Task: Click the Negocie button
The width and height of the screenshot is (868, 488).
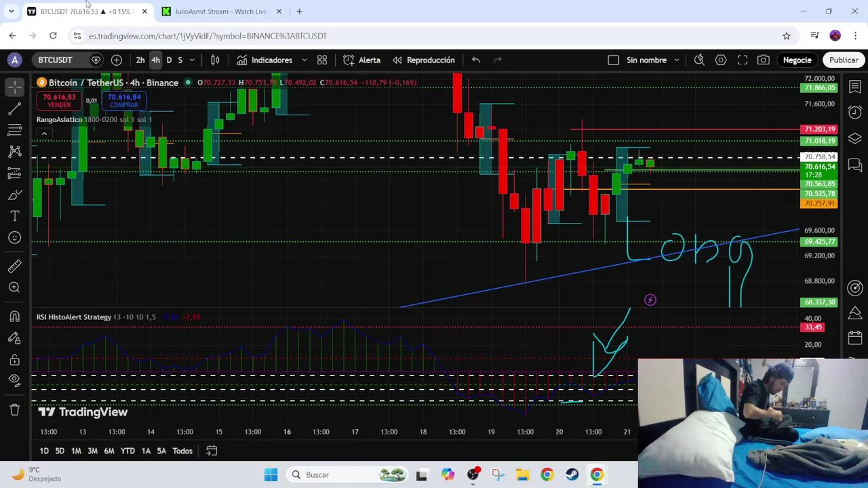Action: pos(797,60)
